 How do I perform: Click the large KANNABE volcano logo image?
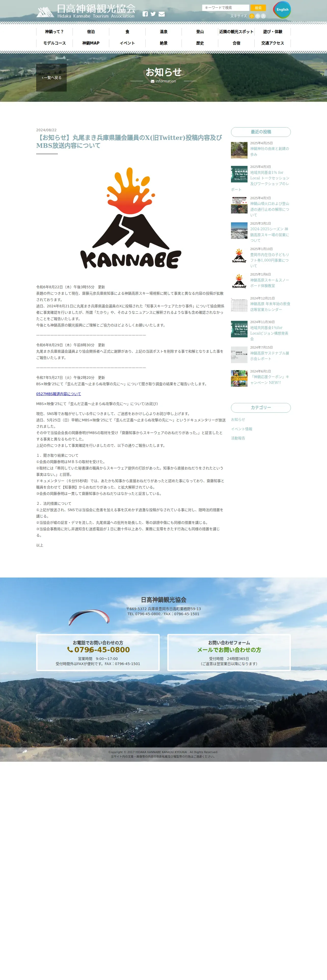(x=131, y=218)
